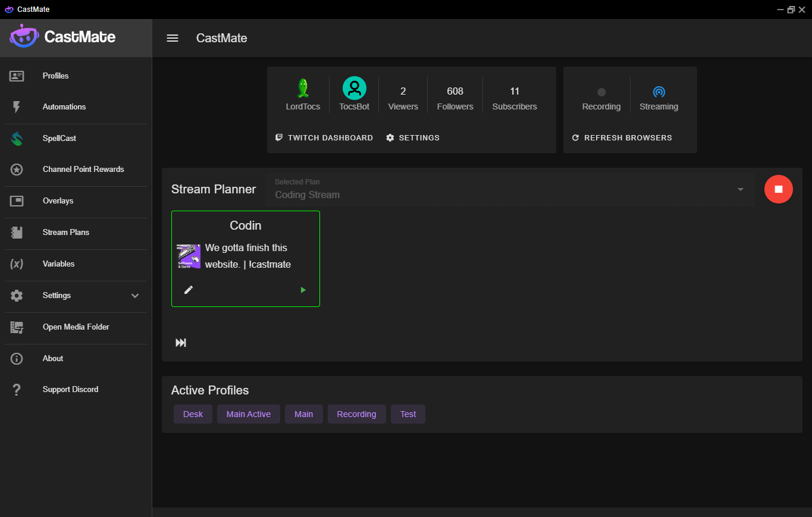Open Twitch Dashboard link

324,137
